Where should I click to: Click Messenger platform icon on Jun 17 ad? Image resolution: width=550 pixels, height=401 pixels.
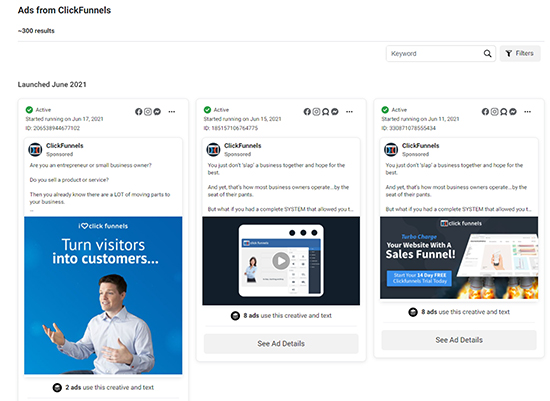pos(157,112)
